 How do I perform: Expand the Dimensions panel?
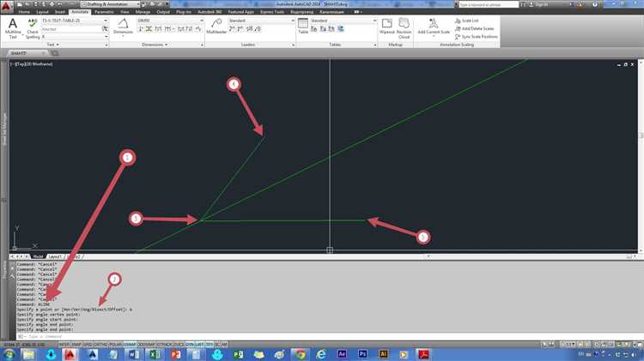click(x=155, y=45)
